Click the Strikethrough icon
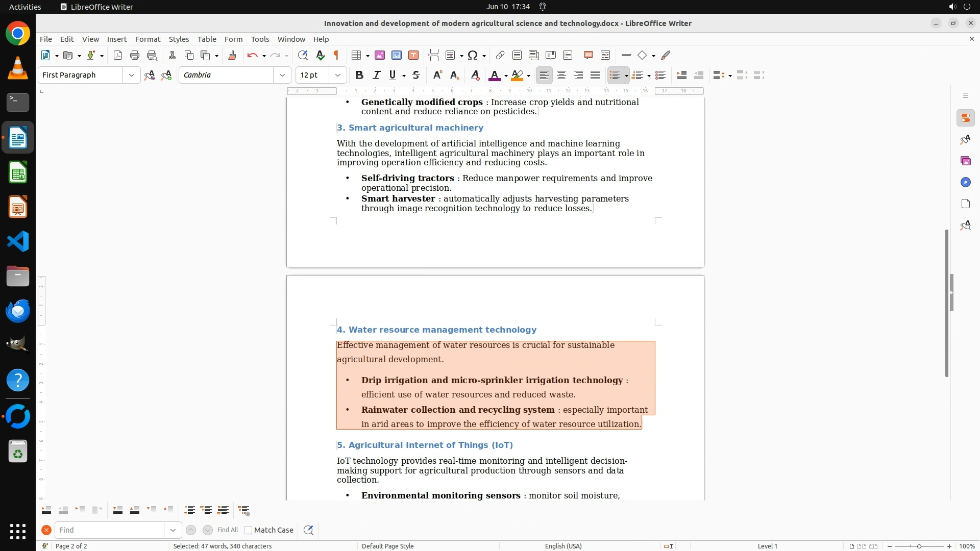Viewport: 980px width, 551px height. click(416, 75)
